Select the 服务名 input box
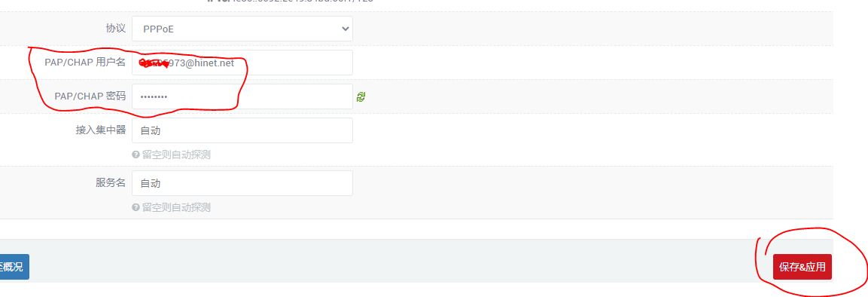This screenshot has height=297, width=868. 242,183
